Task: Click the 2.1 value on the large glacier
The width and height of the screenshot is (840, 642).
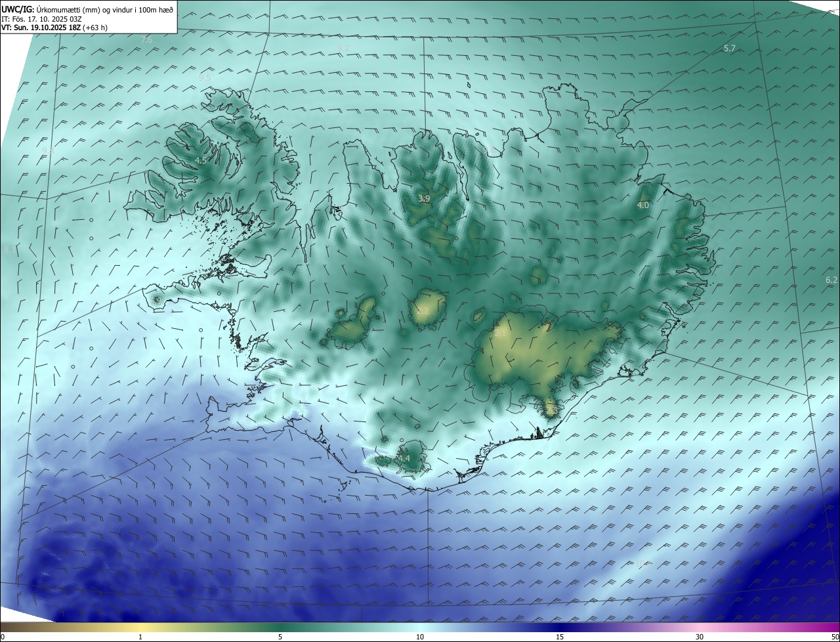Action: click(x=500, y=333)
